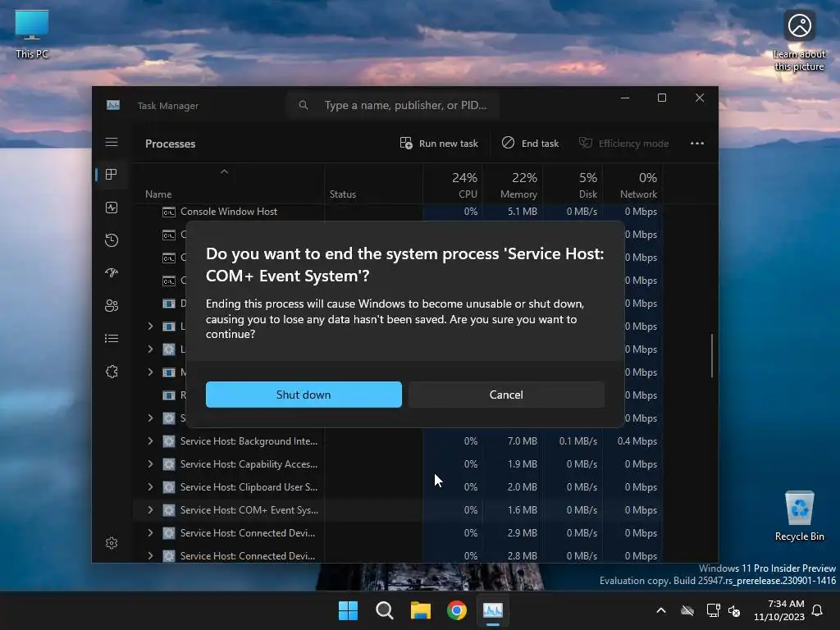Viewport: 840px width, 630px height.
Task: Click 7.0 MB memory value
Action: pyautogui.click(x=523, y=441)
